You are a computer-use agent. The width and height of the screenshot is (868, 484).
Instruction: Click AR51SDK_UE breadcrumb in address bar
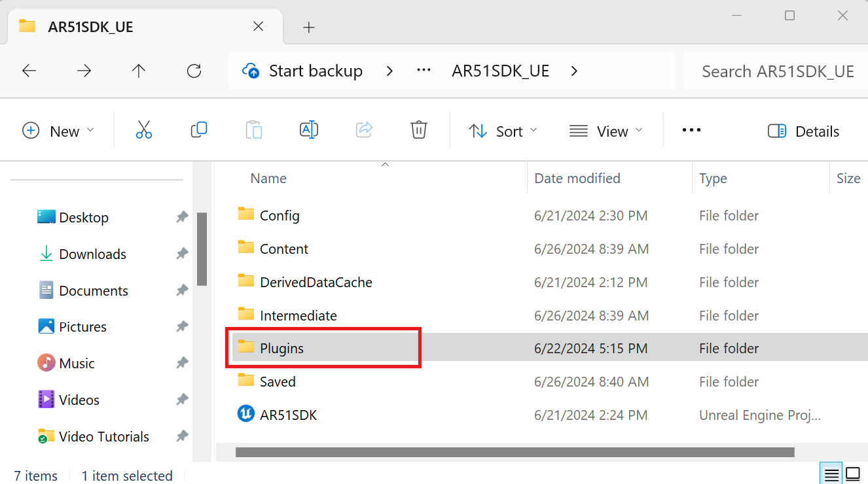[x=500, y=71]
